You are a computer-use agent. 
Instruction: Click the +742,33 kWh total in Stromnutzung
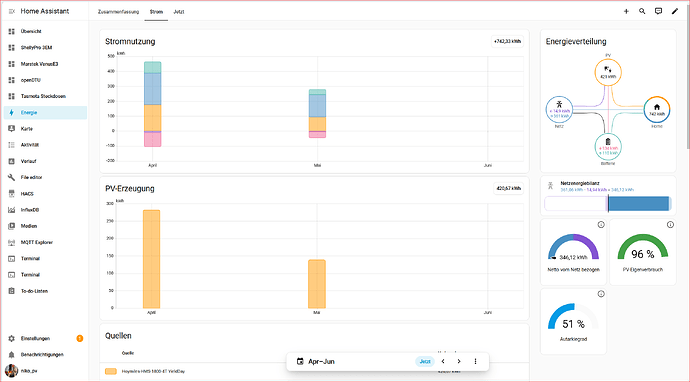click(x=507, y=41)
